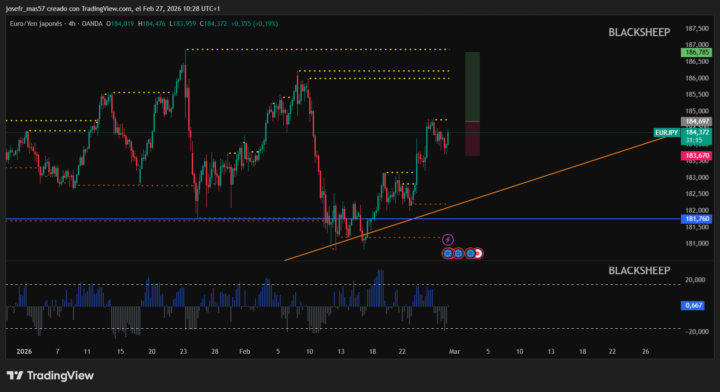Click the 2026 label on the time axis
The height and width of the screenshot is (392, 720).
(x=24, y=351)
